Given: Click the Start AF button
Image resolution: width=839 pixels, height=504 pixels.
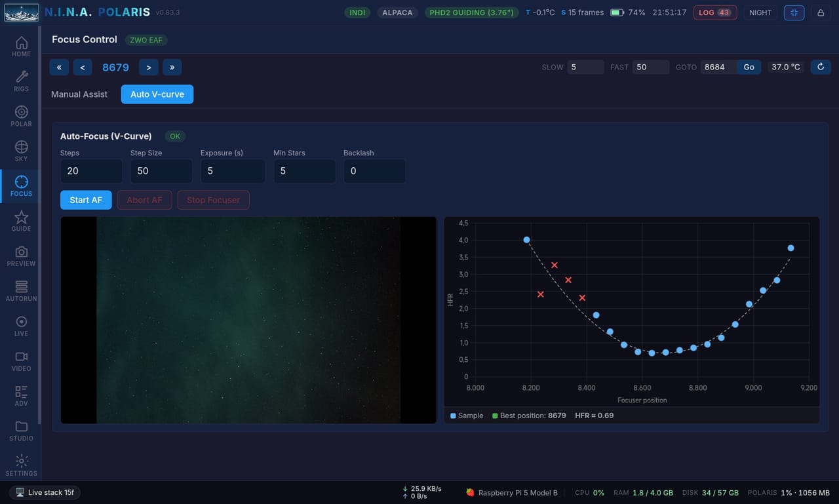Looking at the screenshot, I should coord(86,200).
